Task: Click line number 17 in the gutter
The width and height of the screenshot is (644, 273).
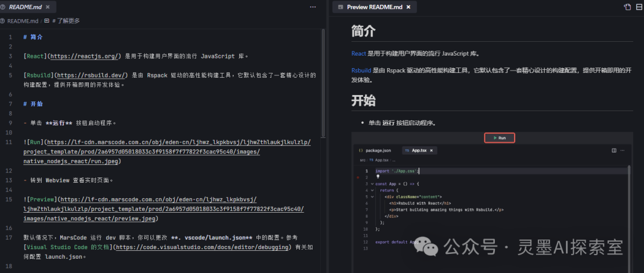Action: (8, 238)
